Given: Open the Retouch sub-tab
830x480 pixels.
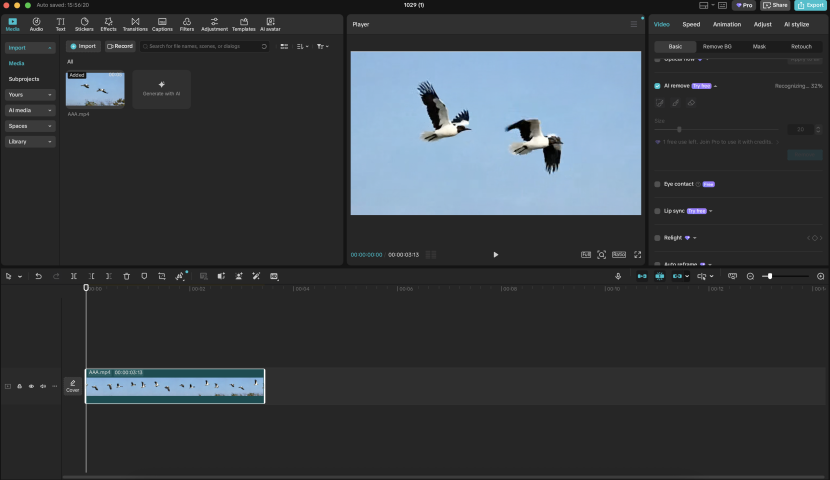Looking at the screenshot, I should click(x=801, y=47).
